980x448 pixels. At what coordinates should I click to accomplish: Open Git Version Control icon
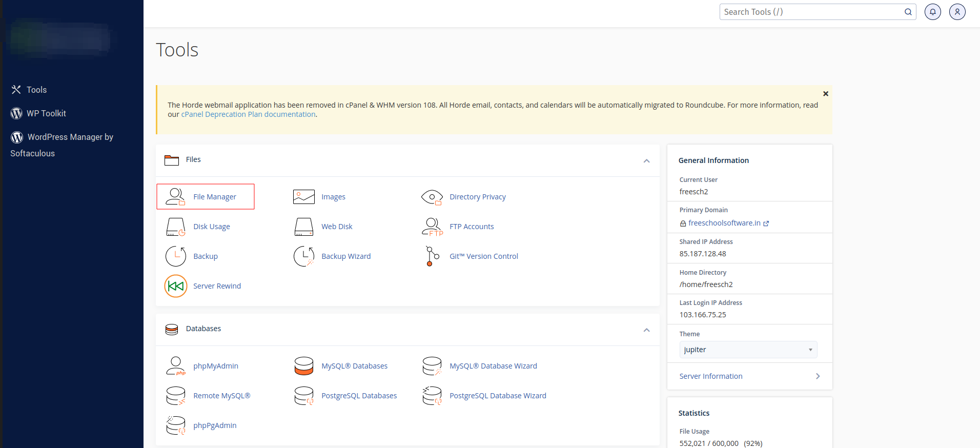tap(432, 256)
